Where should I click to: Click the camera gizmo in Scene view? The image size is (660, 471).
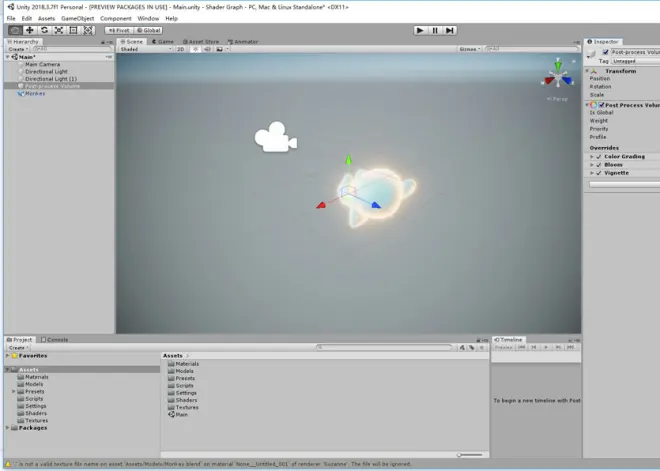276,137
